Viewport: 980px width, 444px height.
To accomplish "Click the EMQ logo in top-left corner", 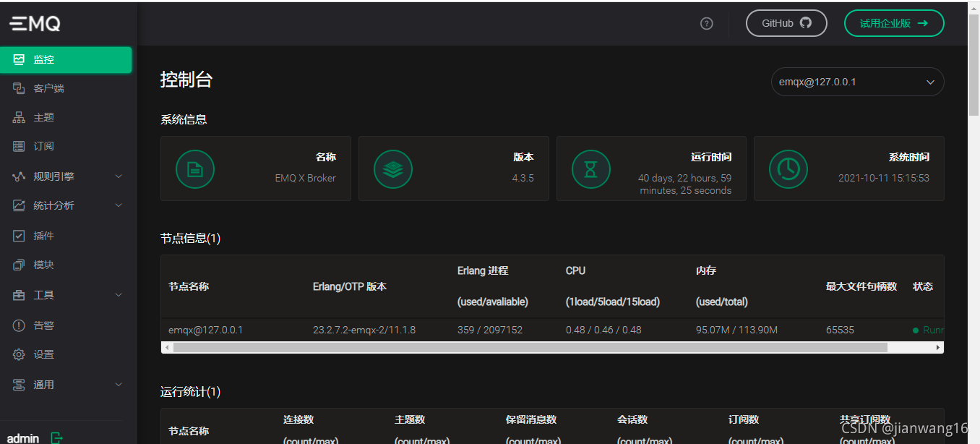I will [33, 22].
